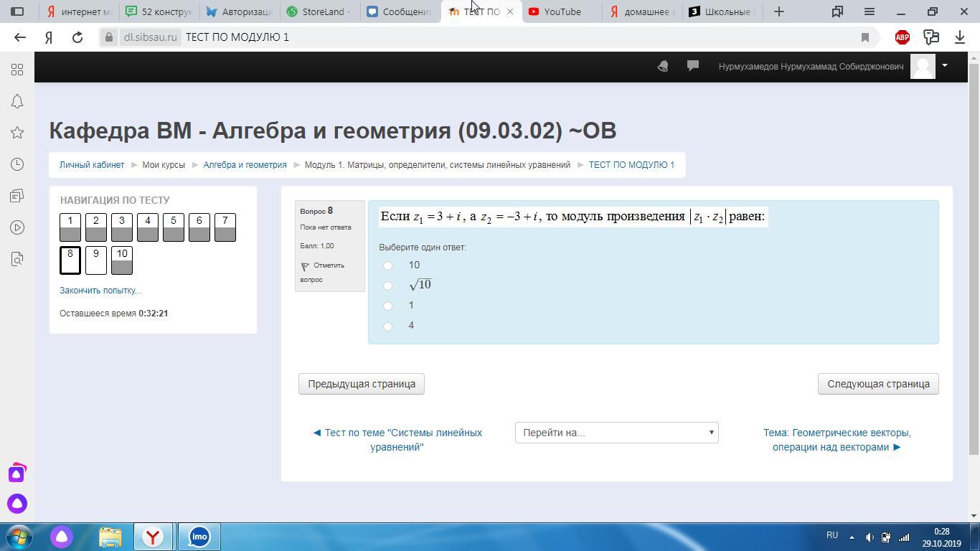Open the Yandex home button in toolbar
The height and width of the screenshot is (551, 980).
click(x=49, y=37)
